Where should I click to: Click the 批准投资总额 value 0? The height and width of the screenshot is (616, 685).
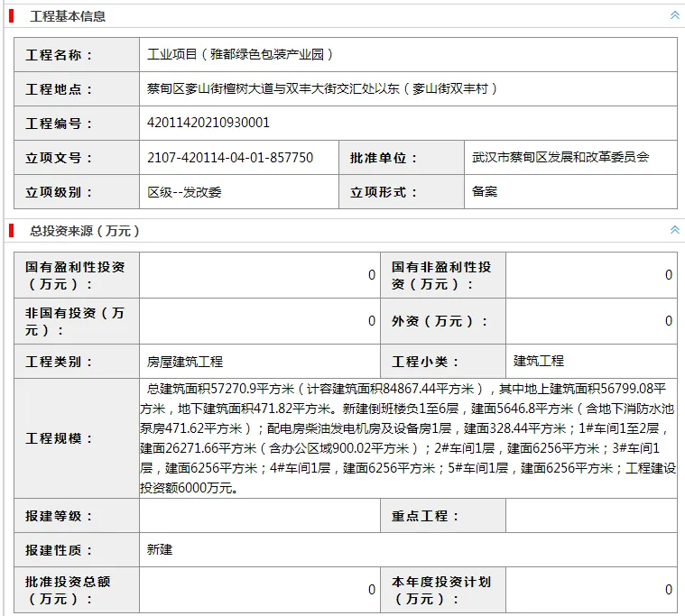[x=371, y=590]
